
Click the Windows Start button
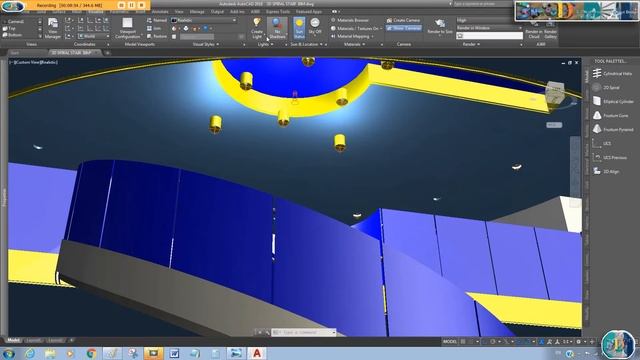pyautogui.click(x=8, y=353)
